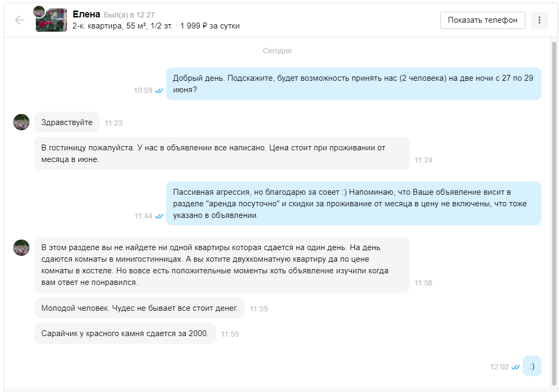Click the Показать телефон button
The image size is (559, 392).
pyautogui.click(x=483, y=20)
